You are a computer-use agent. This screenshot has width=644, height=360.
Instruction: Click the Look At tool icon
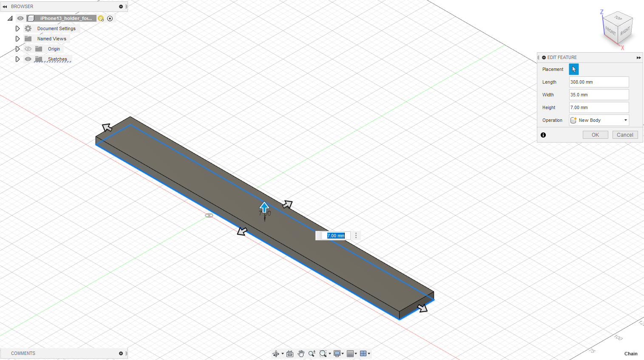(x=290, y=354)
